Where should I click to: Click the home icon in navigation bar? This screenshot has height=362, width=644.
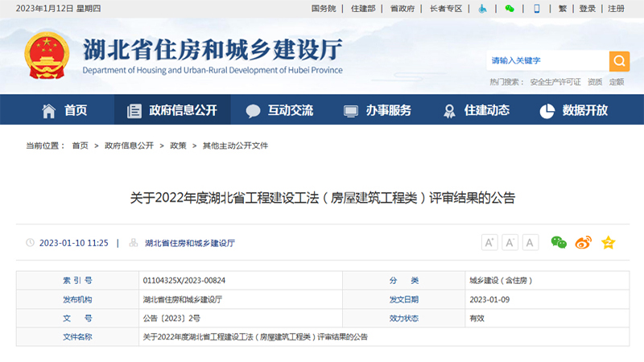48,110
